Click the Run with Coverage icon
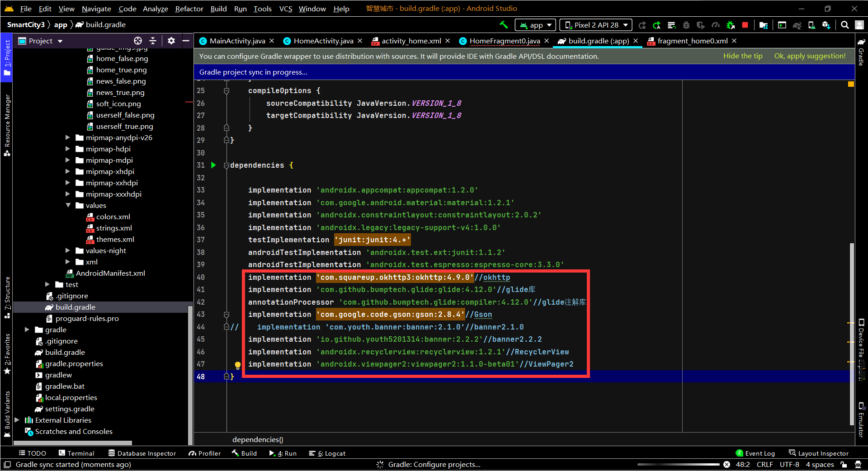 click(x=701, y=25)
